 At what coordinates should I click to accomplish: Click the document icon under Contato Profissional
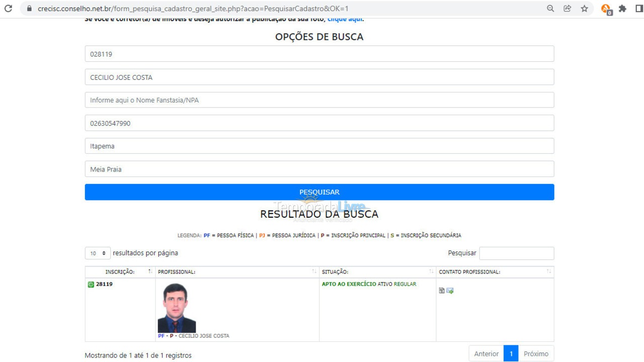[441, 291]
